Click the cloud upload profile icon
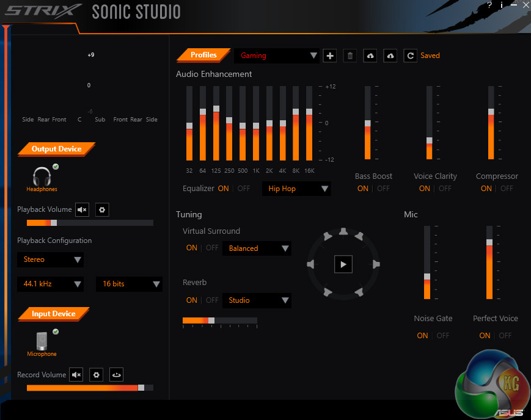Image resolution: width=531 pixels, height=420 pixels. coord(370,56)
